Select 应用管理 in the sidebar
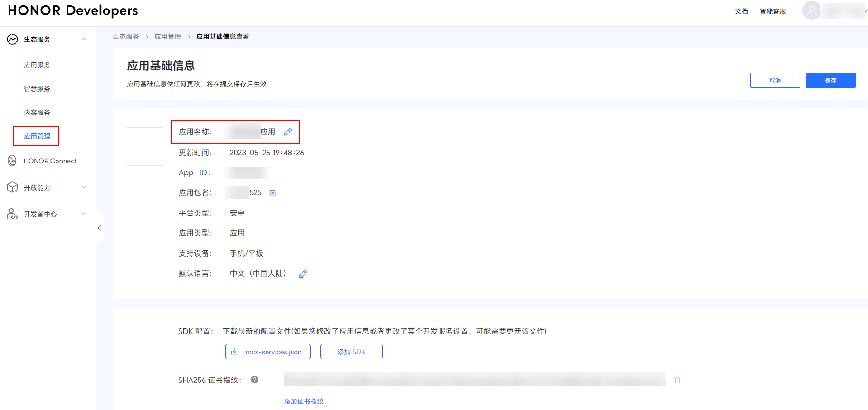The image size is (868, 410). click(37, 136)
